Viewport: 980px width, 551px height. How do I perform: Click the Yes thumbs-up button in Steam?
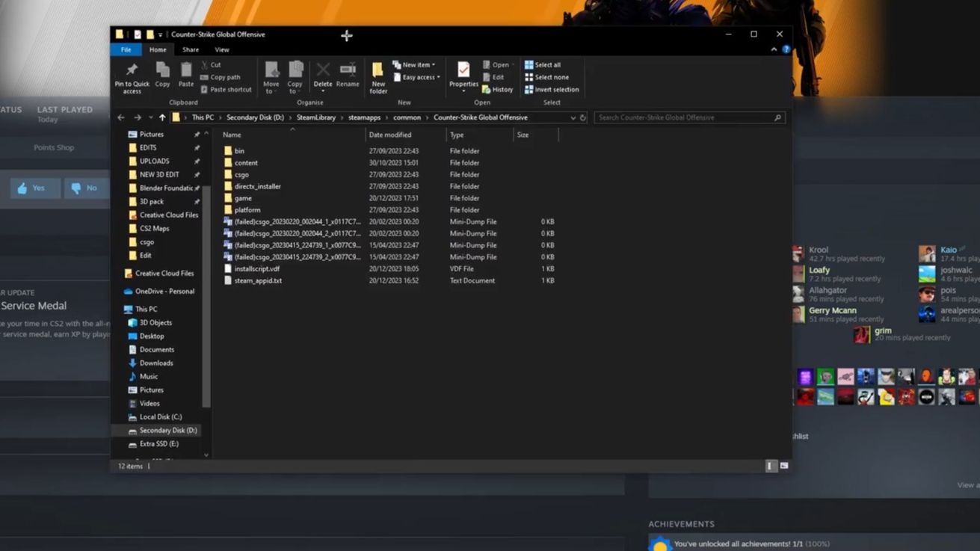tap(35, 188)
